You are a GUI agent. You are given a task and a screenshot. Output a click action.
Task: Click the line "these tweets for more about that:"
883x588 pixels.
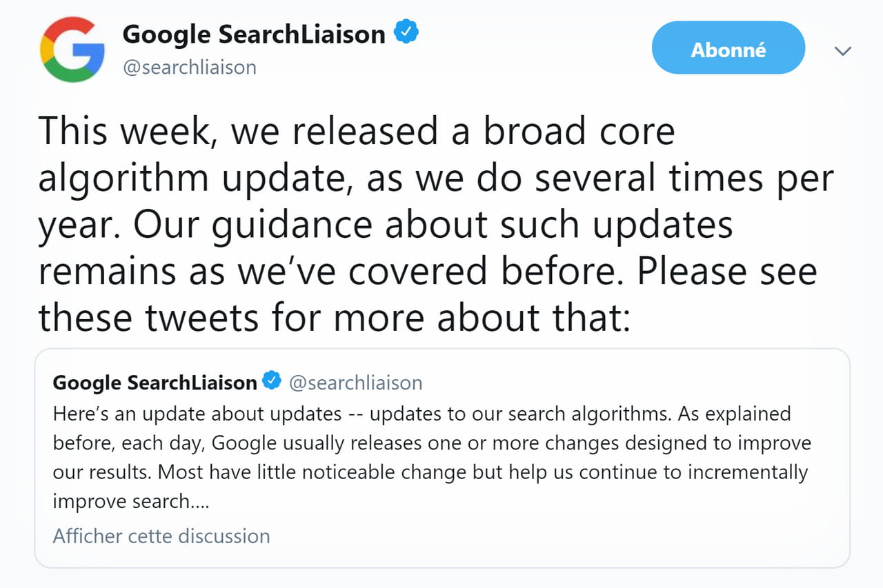click(335, 317)
